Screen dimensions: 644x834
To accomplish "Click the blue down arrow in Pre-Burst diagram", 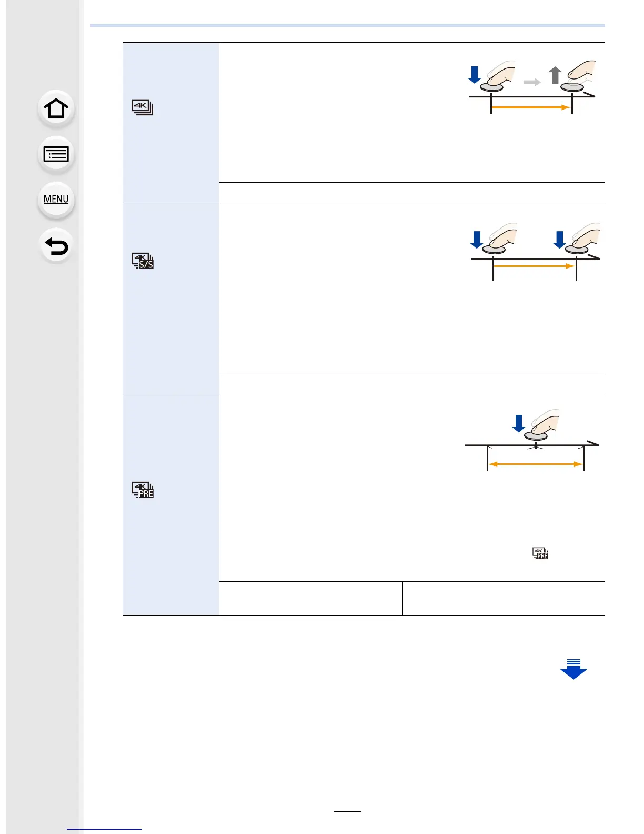I will coord(519,423).
